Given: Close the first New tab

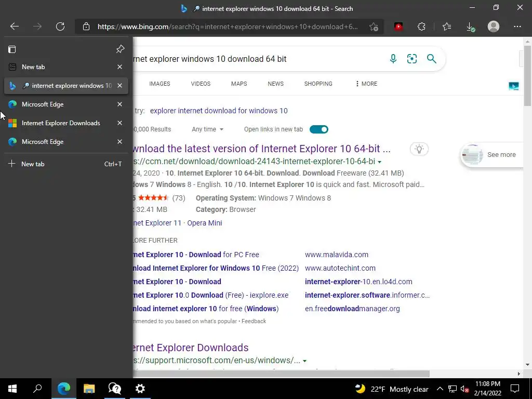Looking at the screenshot, I should coord(120,67).
